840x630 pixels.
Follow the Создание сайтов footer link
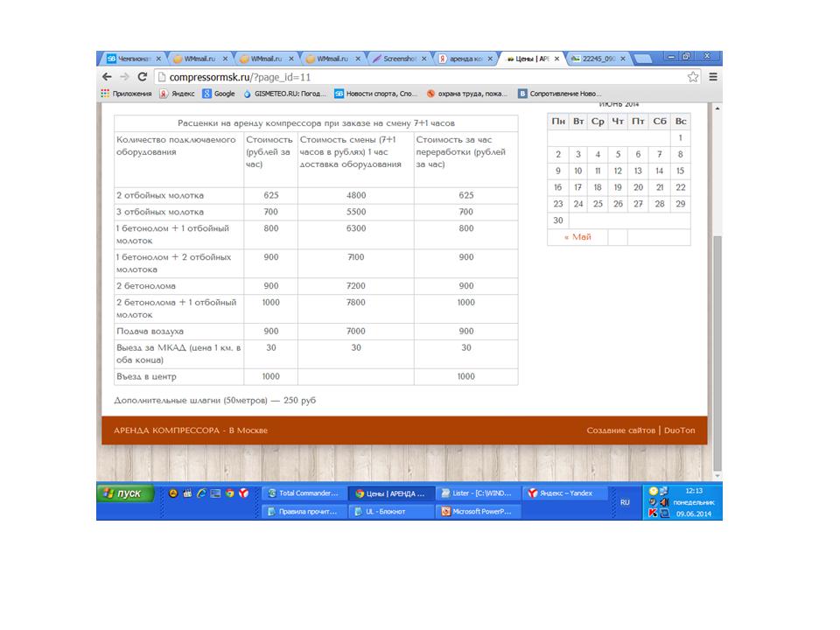(x=620, y=430)
